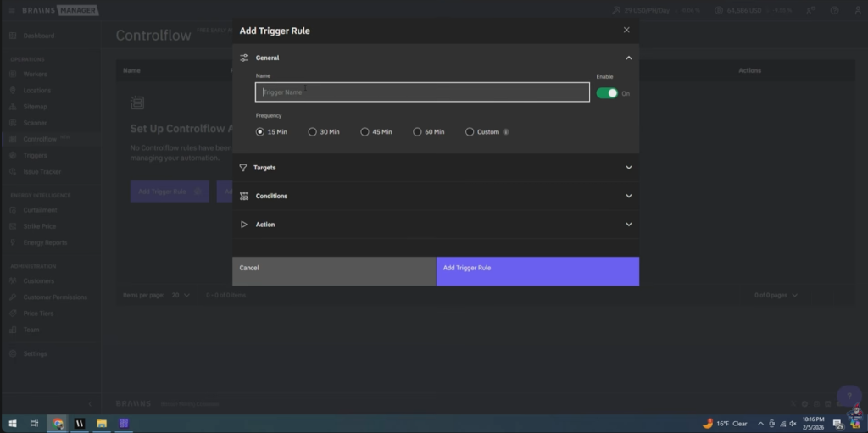Screen dimensions: 868x433
Task: Open the Windows Start menu
Action: [x=13, y=423]
